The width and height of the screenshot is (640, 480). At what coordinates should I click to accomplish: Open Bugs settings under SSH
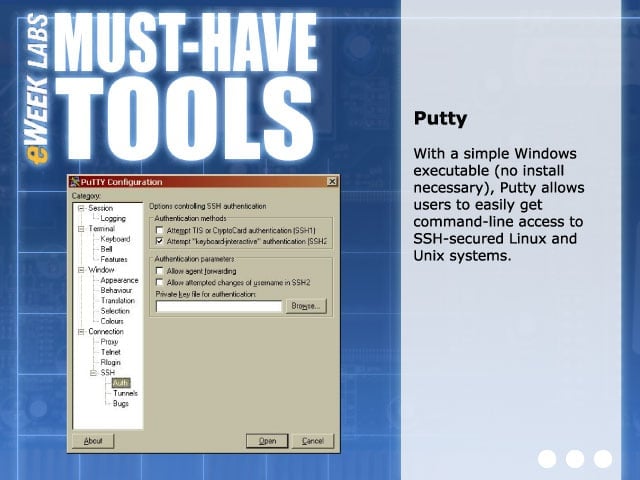click(x=120, y=403)
